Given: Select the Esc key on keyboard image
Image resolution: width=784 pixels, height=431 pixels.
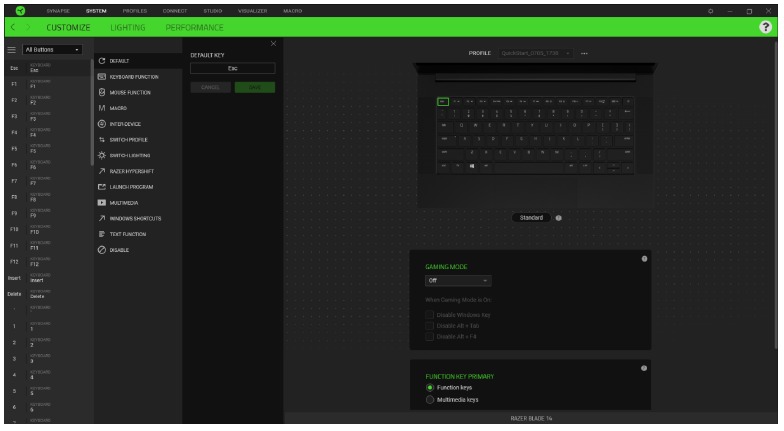Looking at the screenshot, I should pyautogui.click(x=443, y=102).
